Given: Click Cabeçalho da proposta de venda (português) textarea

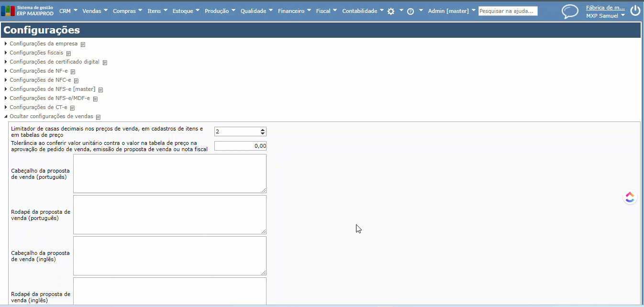Looking at the screenshot, I should tap(170, 174).
